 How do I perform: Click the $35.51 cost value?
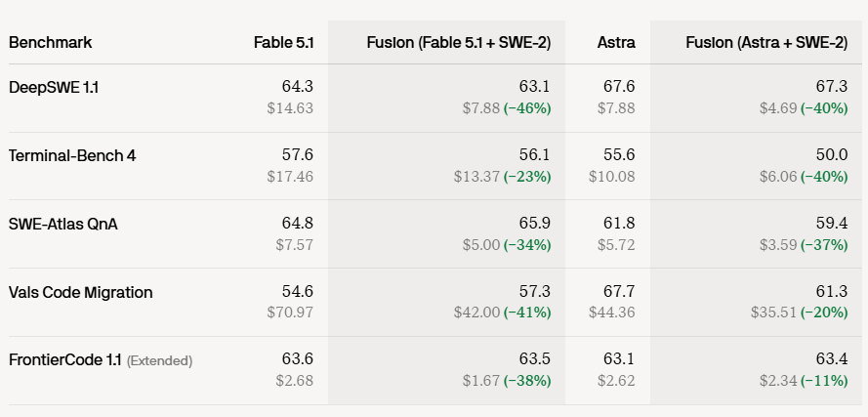point(774,313)
